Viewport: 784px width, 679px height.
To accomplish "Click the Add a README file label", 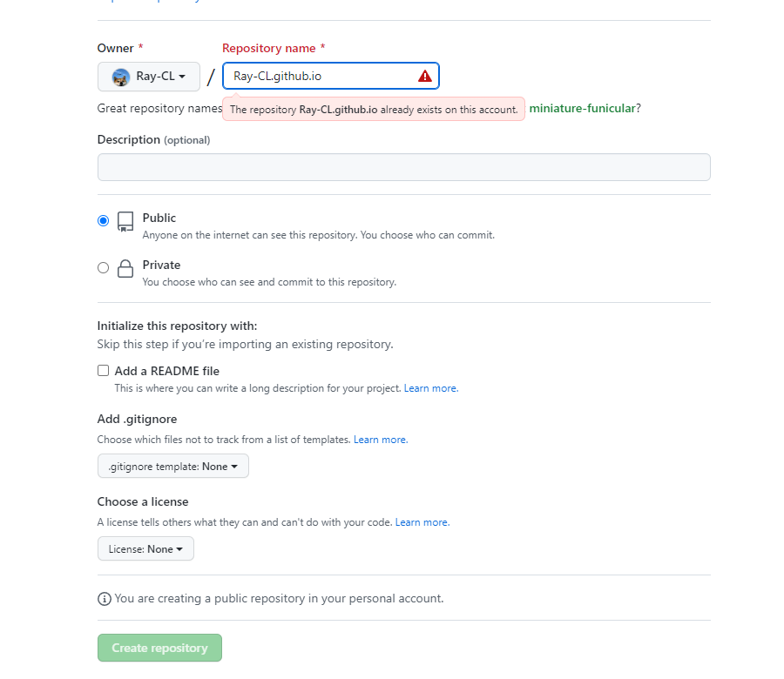I will [x=167, y=371].
